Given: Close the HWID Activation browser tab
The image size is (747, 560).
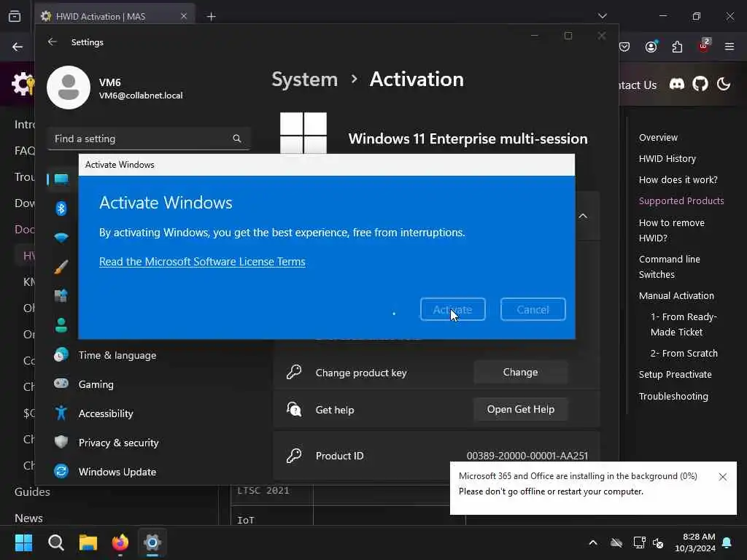Looking at the screenshot, I should (184, 16).
